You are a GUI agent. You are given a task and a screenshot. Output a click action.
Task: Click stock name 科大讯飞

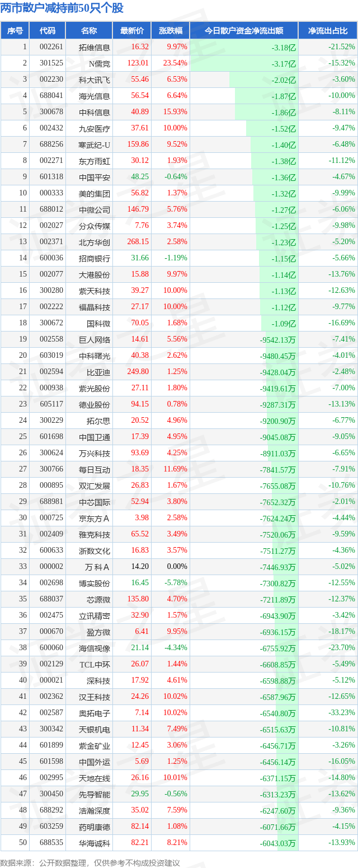click(x=95, y=80)
